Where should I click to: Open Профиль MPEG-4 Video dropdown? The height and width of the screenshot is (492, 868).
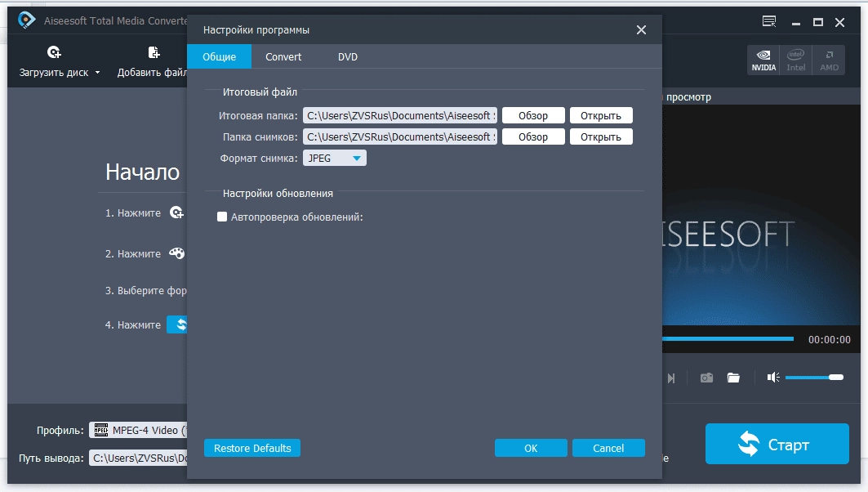[138, 430]
